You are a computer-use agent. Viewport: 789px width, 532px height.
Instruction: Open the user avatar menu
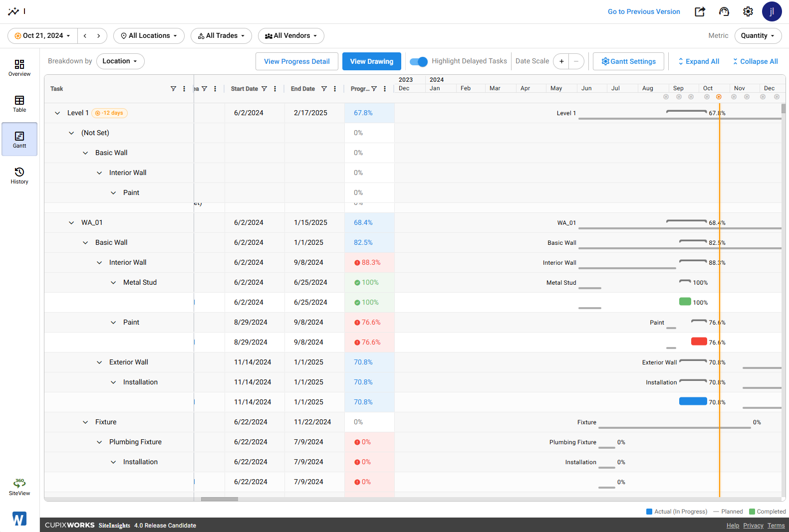pyautogui.click(x=772, y=11)
